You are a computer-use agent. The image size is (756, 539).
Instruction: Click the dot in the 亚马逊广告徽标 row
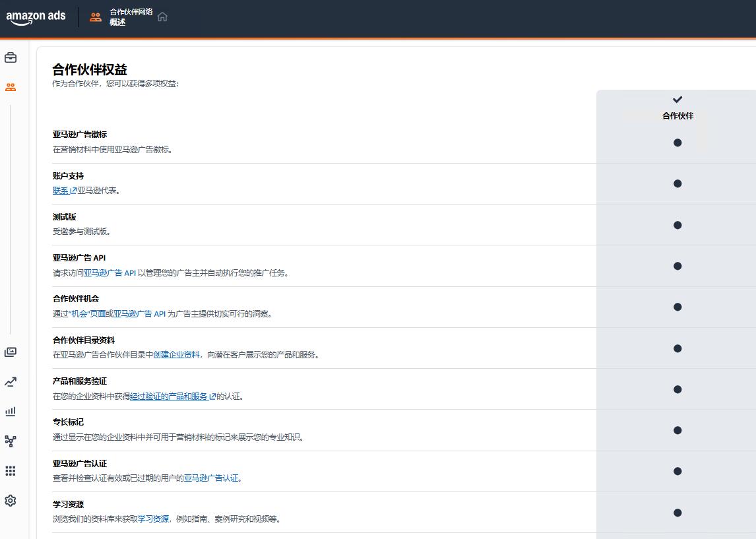point(677,143)
